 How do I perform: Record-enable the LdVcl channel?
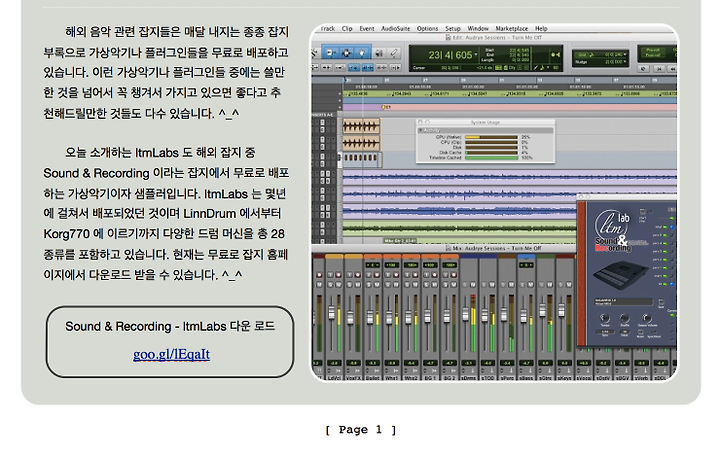338,275
